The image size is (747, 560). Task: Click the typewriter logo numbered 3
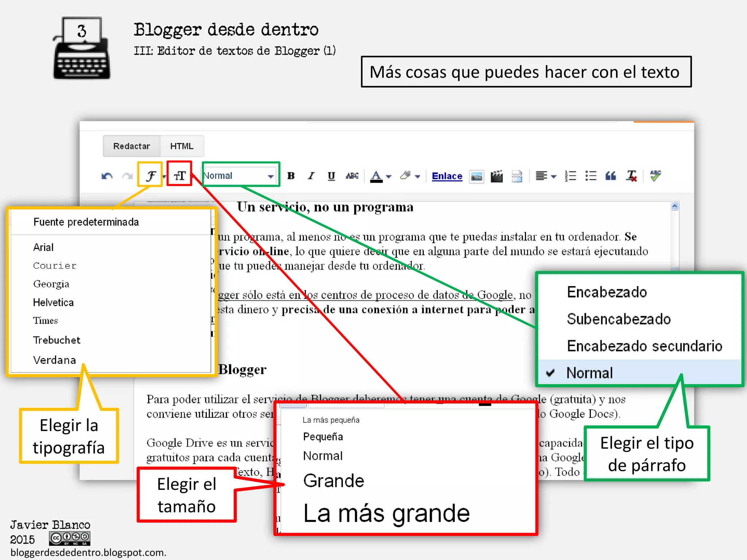81,48
